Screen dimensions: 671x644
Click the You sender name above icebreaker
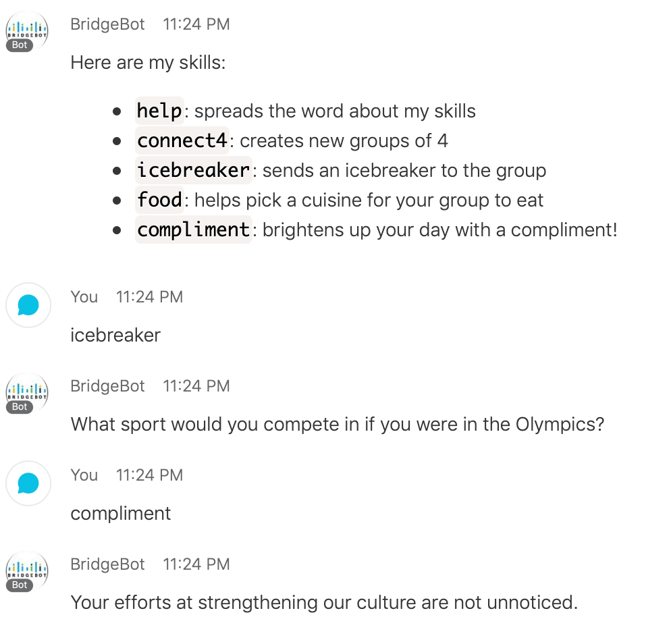84,297
